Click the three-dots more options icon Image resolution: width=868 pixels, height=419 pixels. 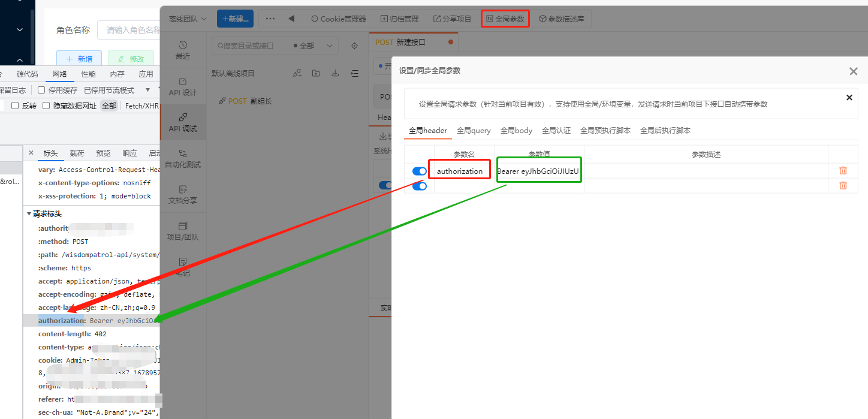(270, 19)
